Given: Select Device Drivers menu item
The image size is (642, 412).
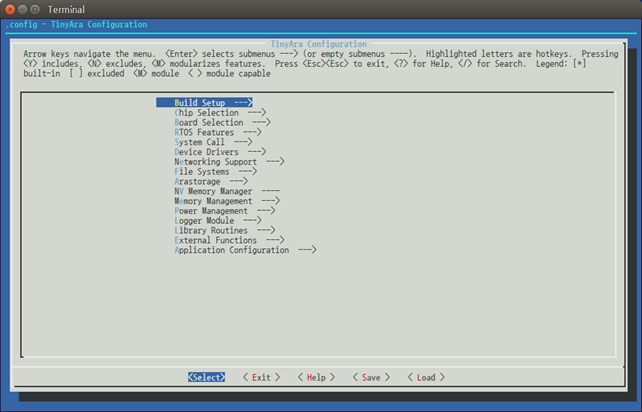Looking at the screenshot, I should click(206, 152).
